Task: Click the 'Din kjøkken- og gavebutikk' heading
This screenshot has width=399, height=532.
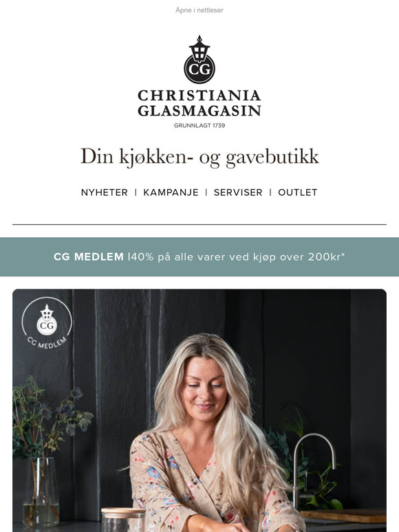Action: pyautogui.click(x=199, y=157)
